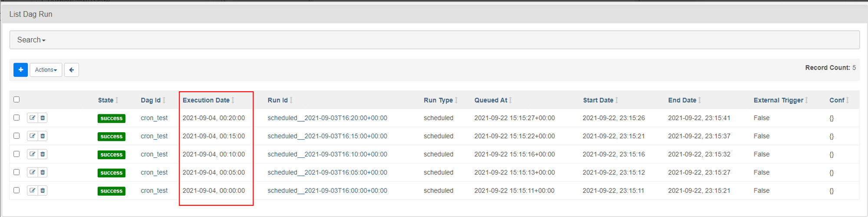Screen dimensions: 868x217
Task: Delete the 00:05:00 execution date run
Action: coord(43,172)
